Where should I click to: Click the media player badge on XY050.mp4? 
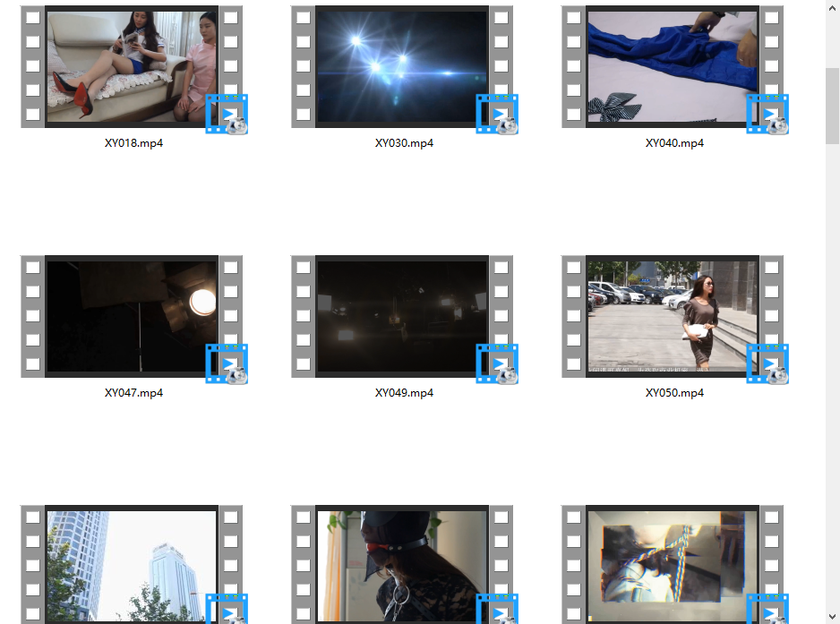click(x=767, y=363)
